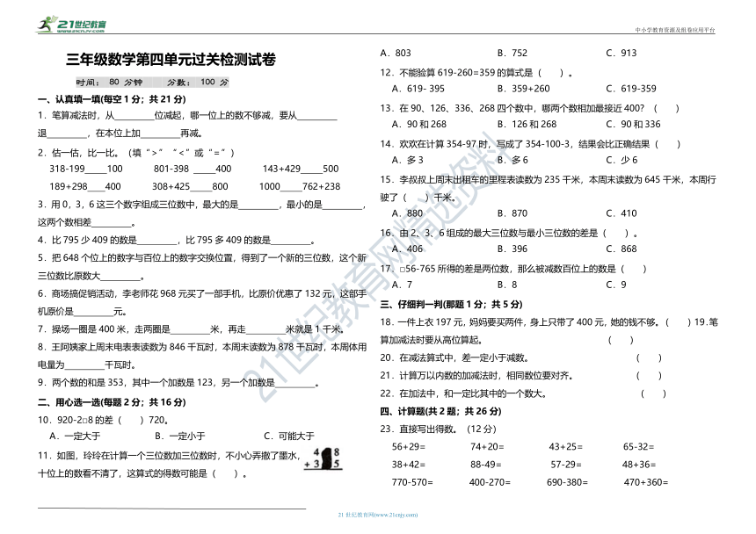Select option "B. 870"

[x=512, y=213]
